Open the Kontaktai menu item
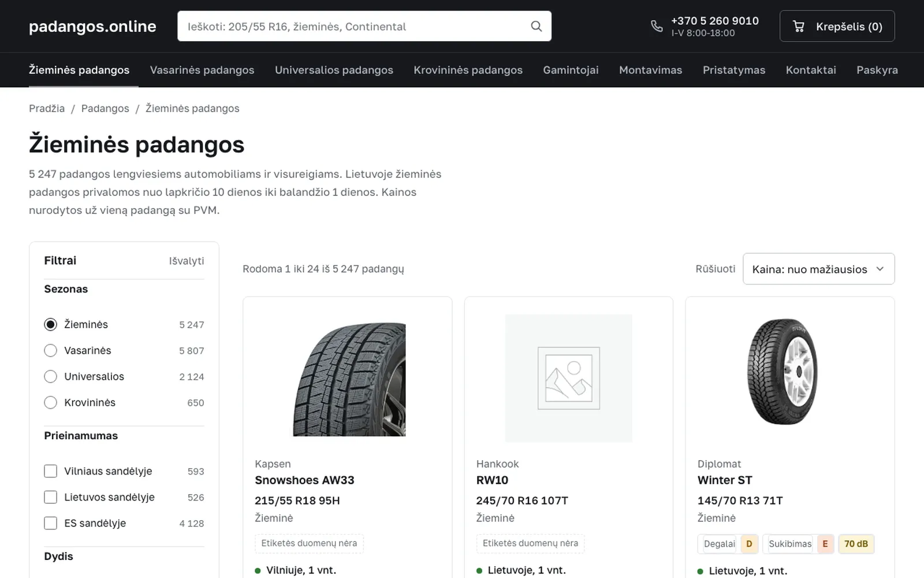The image size is (924, 578). (811, 70)
